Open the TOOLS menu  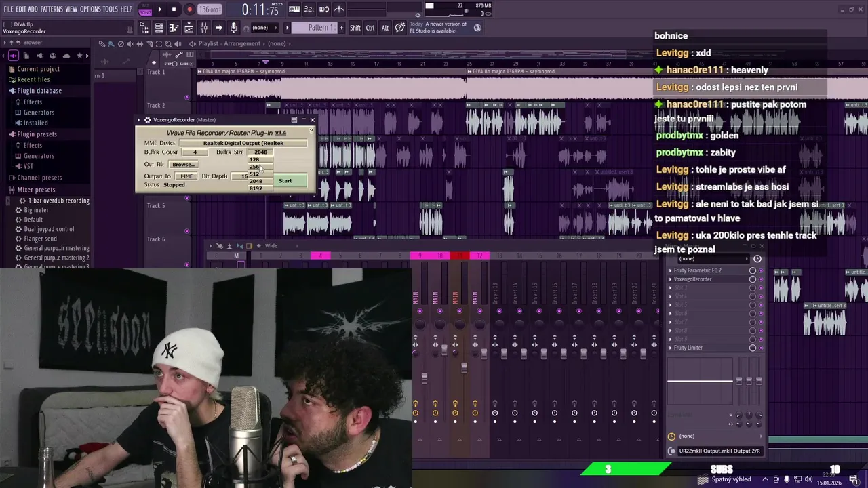click(111, 9)
